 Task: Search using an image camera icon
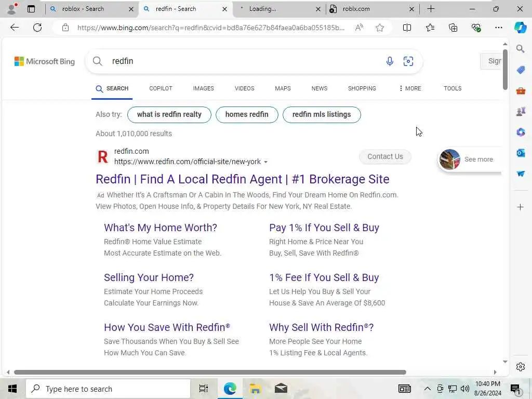(408, 61)
